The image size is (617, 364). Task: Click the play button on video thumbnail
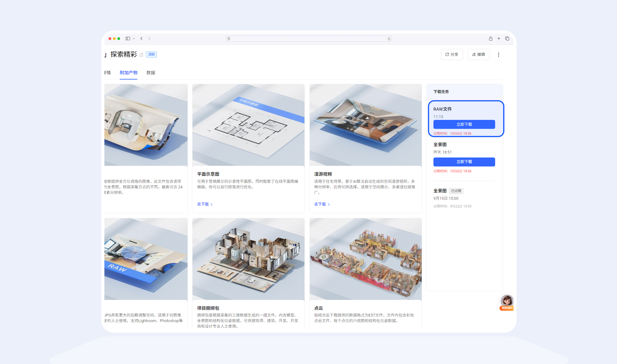tap(367, 118)
